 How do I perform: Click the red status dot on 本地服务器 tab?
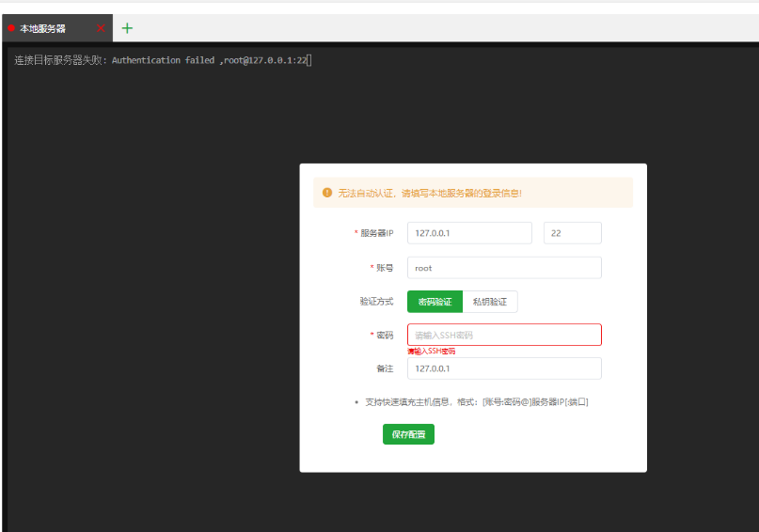click(11, 29)
